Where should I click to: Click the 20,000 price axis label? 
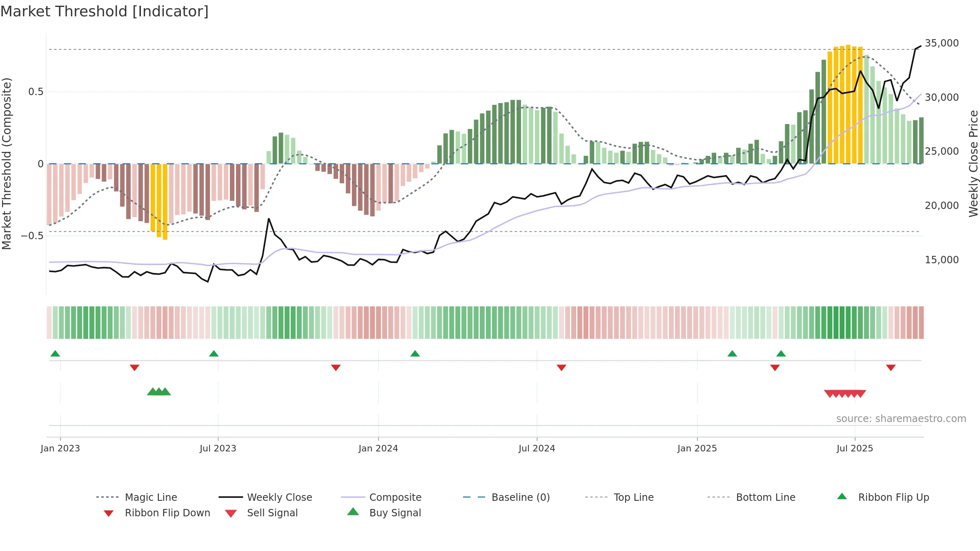(x=942, y=206)
